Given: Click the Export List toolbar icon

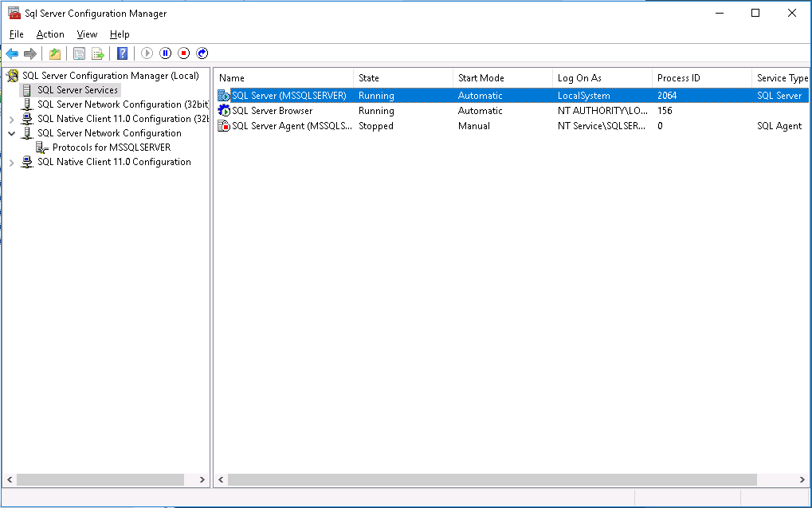Looking at the screenshot, I should (x=98, y=53).
